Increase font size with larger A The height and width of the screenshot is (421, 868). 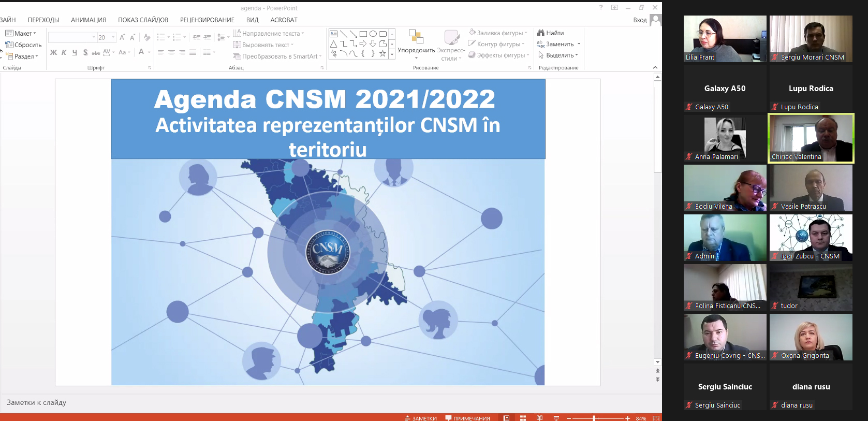click(122, 37)
